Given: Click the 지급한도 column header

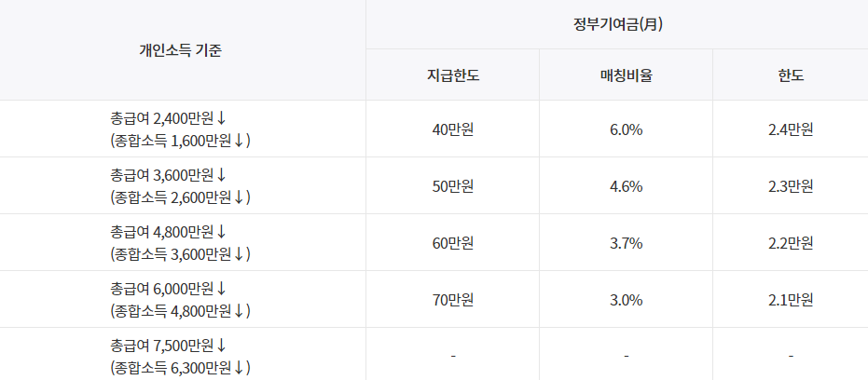Looking at the screenshot, I should tap(453, 75).
